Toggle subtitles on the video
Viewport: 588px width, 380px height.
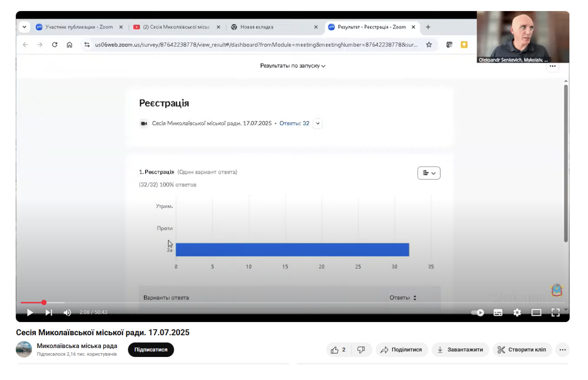pos(498,313)
